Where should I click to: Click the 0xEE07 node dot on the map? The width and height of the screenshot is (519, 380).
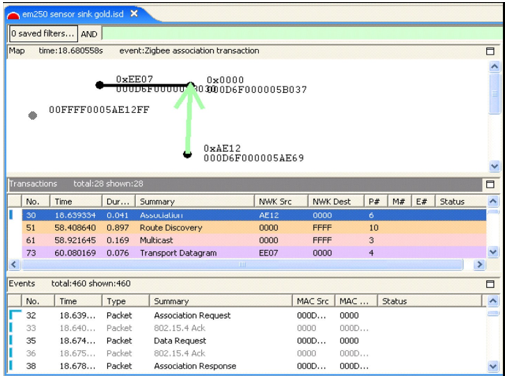pos(99,85)
